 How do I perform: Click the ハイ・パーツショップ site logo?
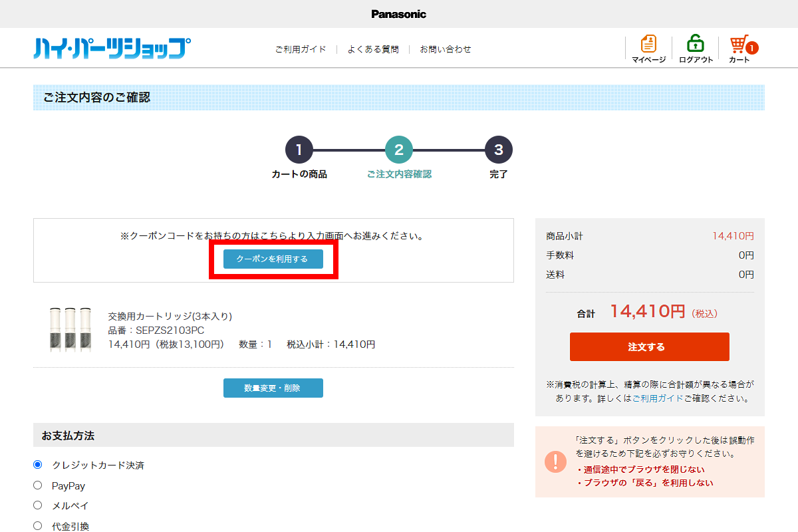pyautogui.click(x=112, y=49)
